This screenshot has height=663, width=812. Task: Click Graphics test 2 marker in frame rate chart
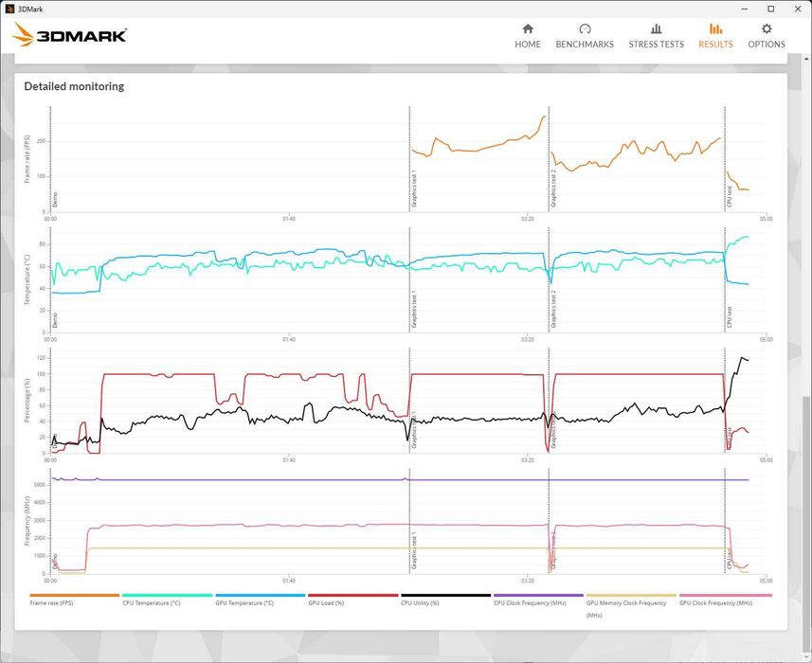(553, 188)
